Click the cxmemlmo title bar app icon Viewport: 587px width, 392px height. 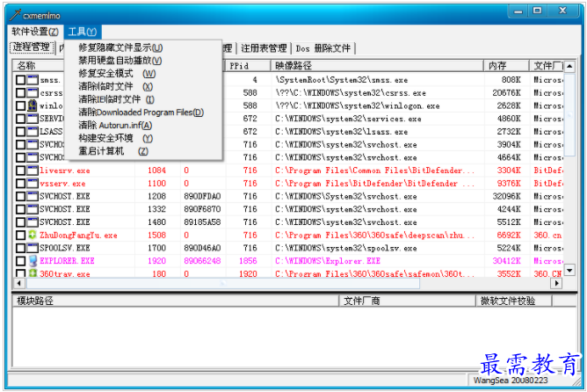[x=15, y=15]
